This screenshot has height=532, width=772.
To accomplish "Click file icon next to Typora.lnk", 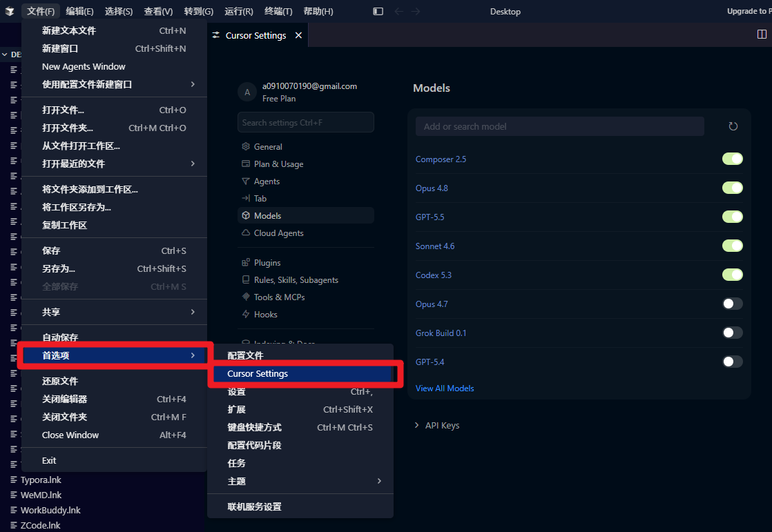I will [14, 480].
